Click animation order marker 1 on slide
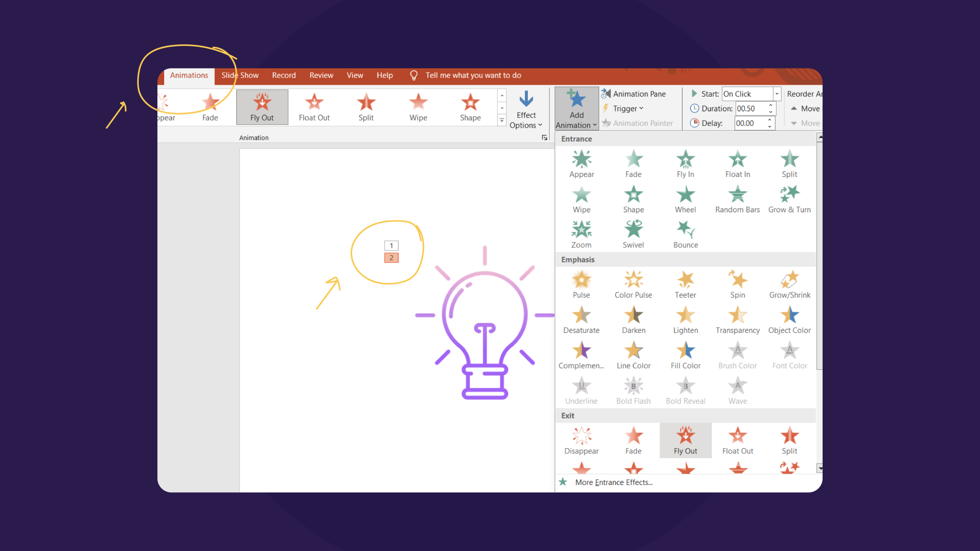The height and width of the screenshot is (551, 980). click(391, 246)
